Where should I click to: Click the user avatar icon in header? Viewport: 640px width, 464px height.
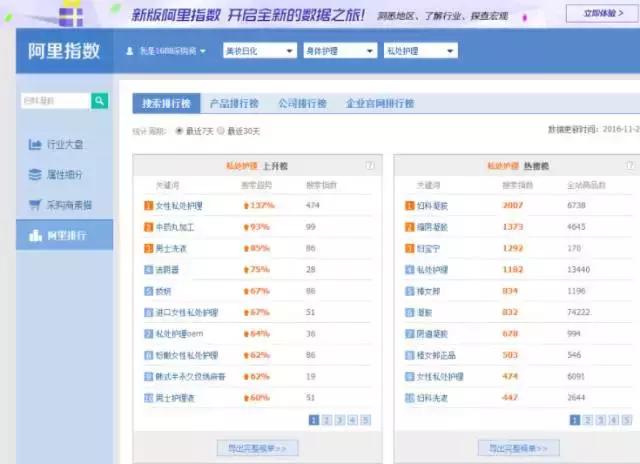(130, 50)
